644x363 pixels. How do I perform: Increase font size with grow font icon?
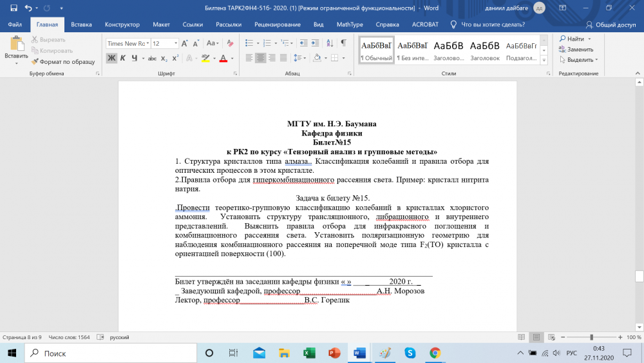[185, 44]
